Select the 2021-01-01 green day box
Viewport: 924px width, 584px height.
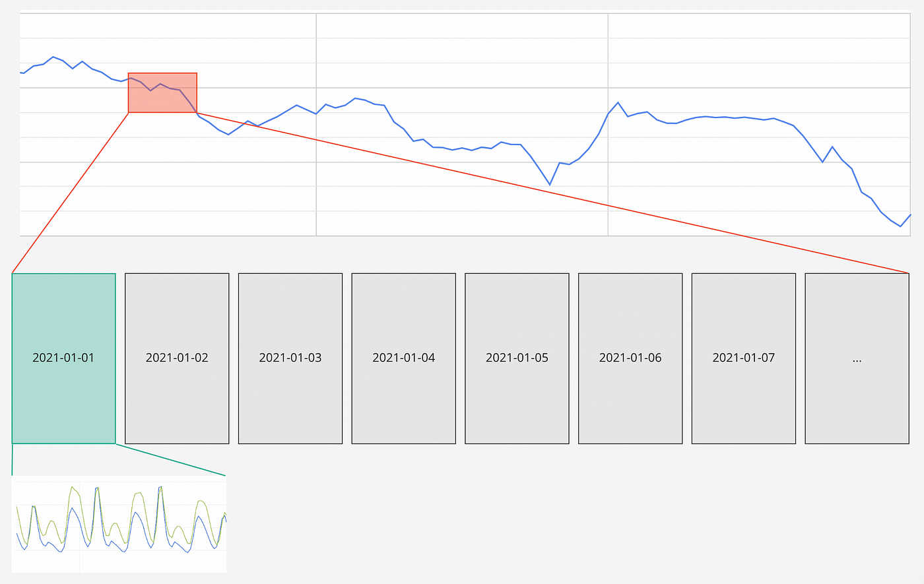click(63, 358)
